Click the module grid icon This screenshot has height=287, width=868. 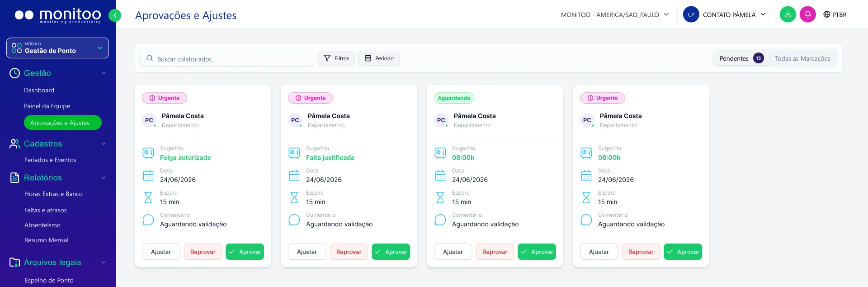[17, 48]
